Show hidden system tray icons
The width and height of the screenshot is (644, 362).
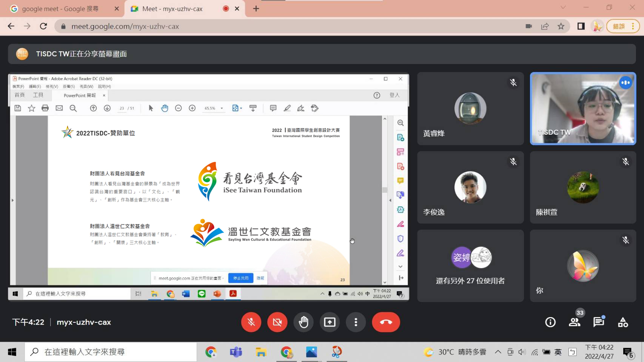(x=498, y=352)
